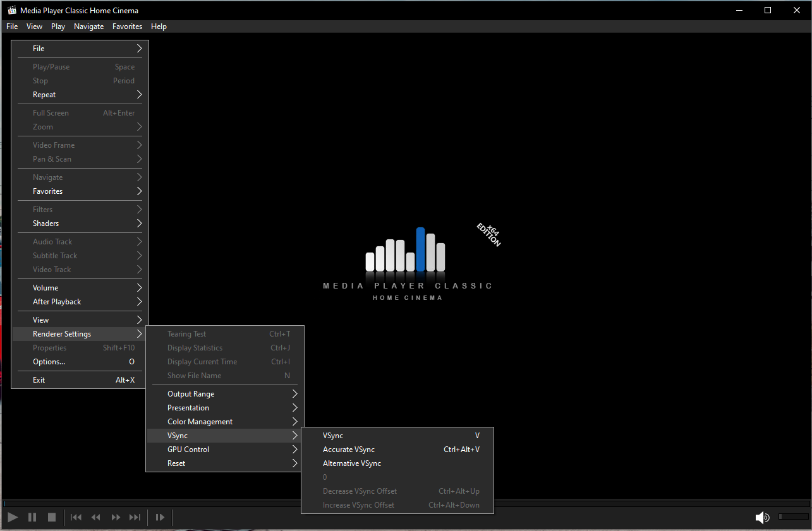Expand the Output Range submenu

pyautogui.click(x=225, y=394)
